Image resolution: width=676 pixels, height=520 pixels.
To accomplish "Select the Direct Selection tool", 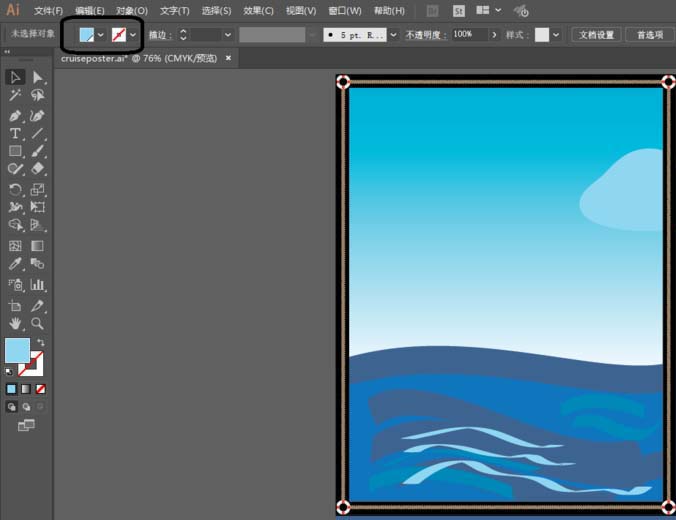I will pos(37,77).
